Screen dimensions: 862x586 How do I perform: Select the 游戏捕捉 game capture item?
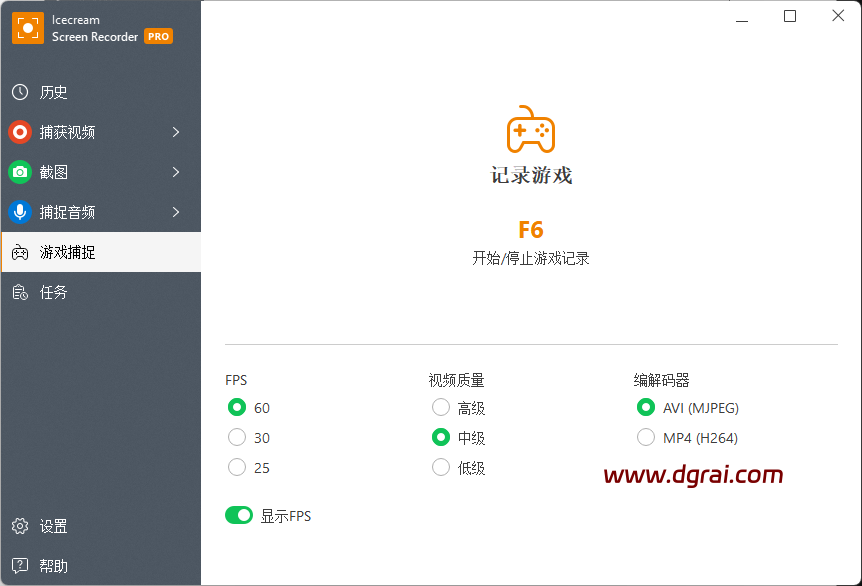click(x=101, y=252)
